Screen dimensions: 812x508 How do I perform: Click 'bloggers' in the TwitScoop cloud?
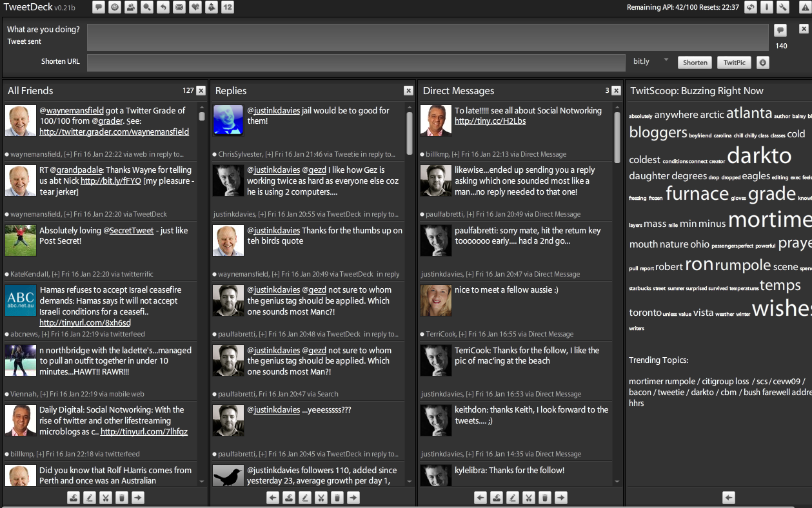(658, 133)
